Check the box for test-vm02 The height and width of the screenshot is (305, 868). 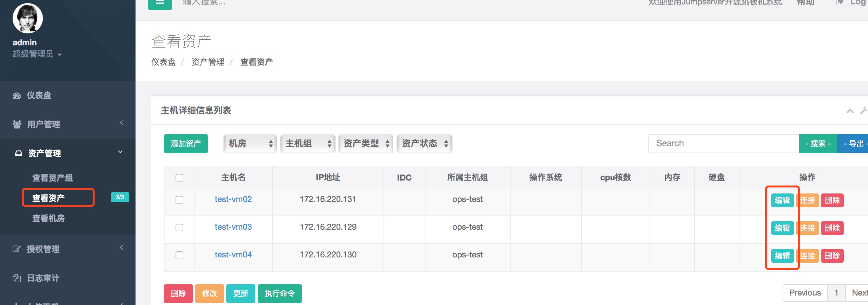point(179,199)
